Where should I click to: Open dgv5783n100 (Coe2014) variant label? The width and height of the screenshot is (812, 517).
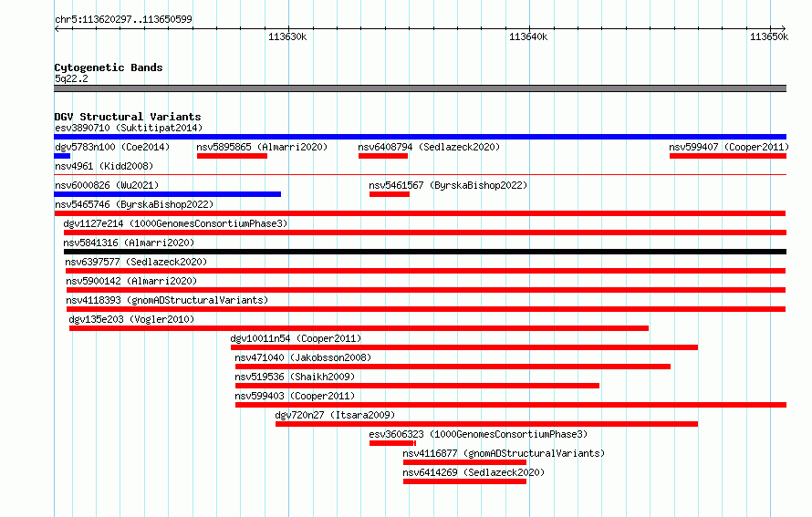112,147
